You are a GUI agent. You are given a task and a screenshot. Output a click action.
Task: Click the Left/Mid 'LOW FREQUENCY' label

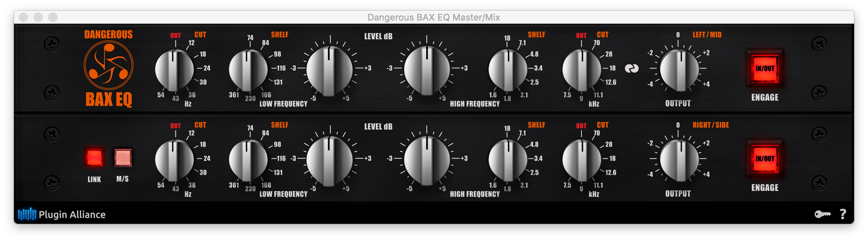283,104
